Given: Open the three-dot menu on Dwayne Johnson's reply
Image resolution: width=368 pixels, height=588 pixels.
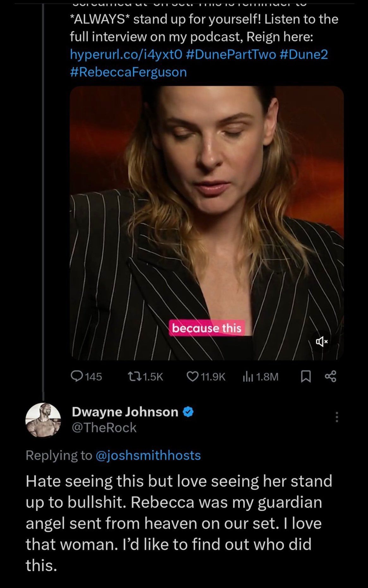Looking at the screenshot, I should coord(337,417).
